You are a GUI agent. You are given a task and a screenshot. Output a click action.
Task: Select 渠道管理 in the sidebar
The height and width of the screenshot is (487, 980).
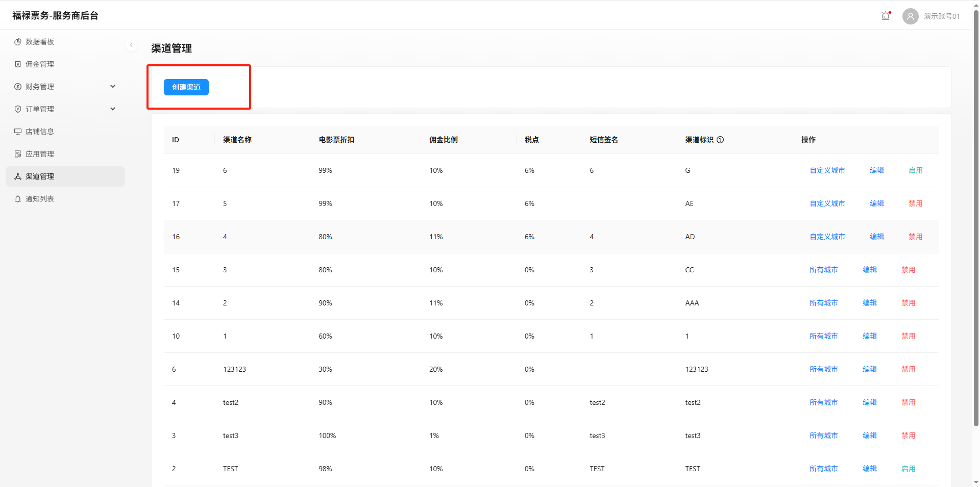[x=40, y=176]
